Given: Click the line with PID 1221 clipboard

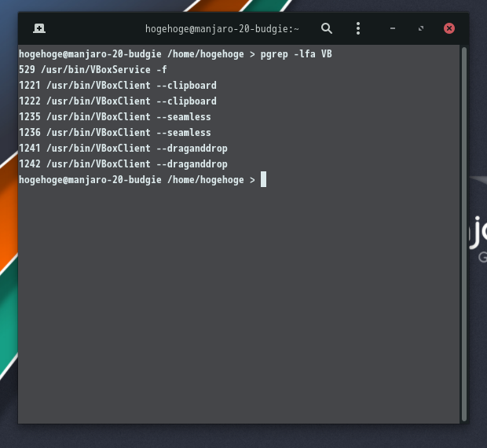Looking at the screenshot, I should point(118,86).
